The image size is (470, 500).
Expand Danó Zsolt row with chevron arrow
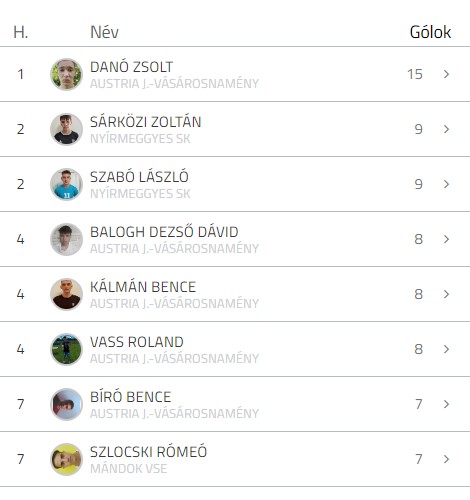click(x=447, y=74)
